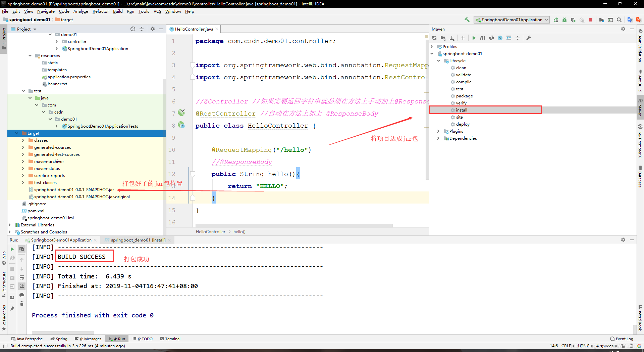Generate sources and update folders in Maven
The image size is (644, 352).
(x=443, y=38)
